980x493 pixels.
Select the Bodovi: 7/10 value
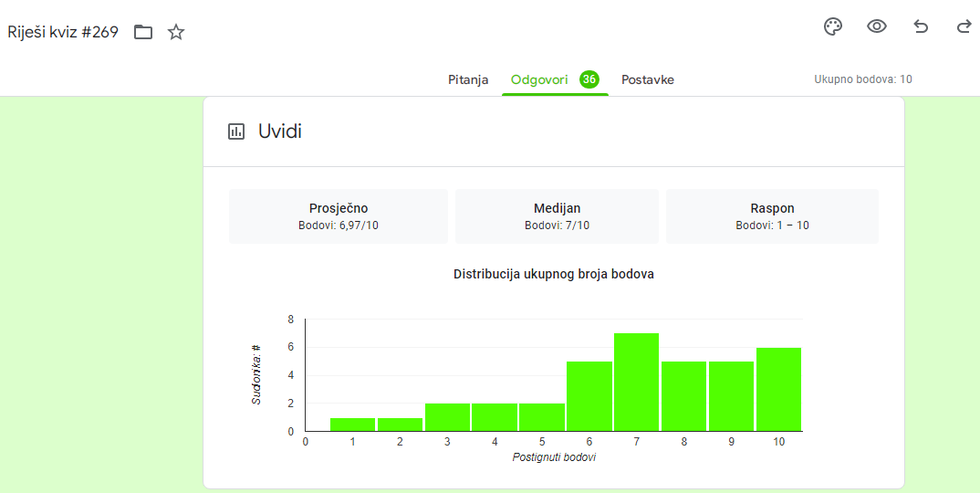tap(557, 226)
